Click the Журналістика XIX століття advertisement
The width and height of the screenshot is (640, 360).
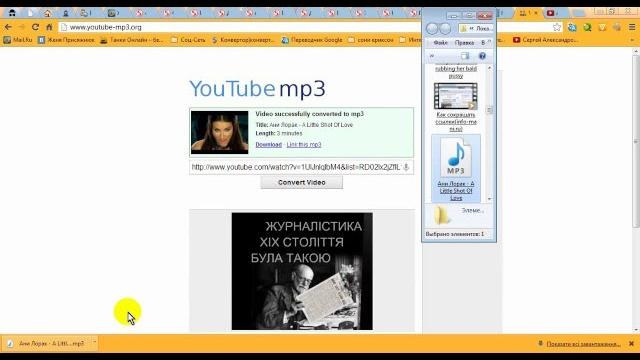302,271
